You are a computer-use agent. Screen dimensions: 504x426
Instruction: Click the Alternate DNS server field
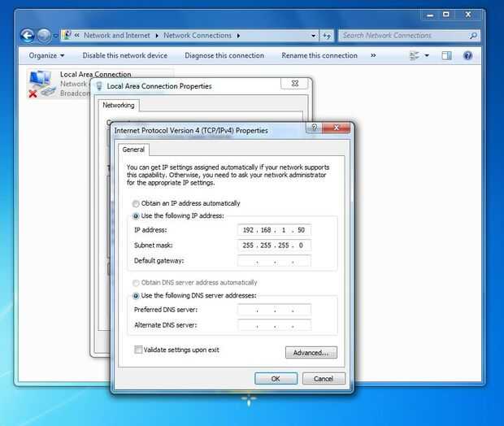pos(274,325)
